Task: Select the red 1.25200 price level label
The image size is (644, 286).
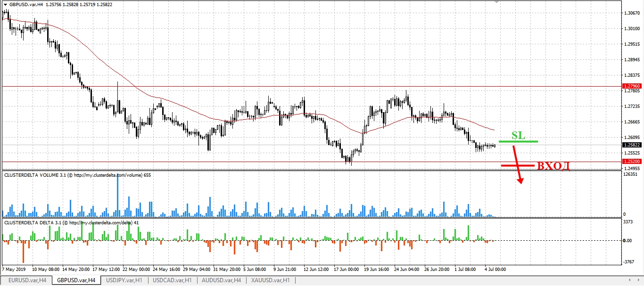Action: (631, 162)
